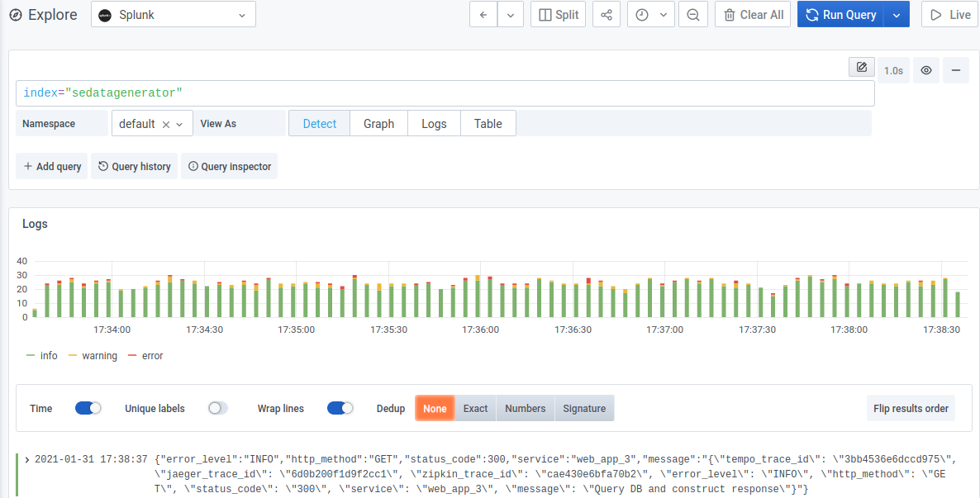The image size is (980, 498).
Task: Edit the query with the pencil icon
Action: pos(861,67)
